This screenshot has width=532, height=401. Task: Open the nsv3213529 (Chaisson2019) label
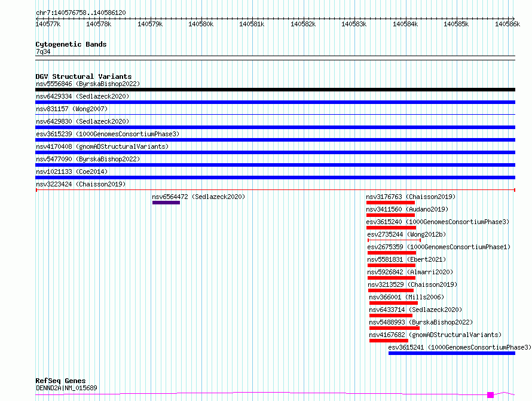pyautogui.click(x=412, y=284)
